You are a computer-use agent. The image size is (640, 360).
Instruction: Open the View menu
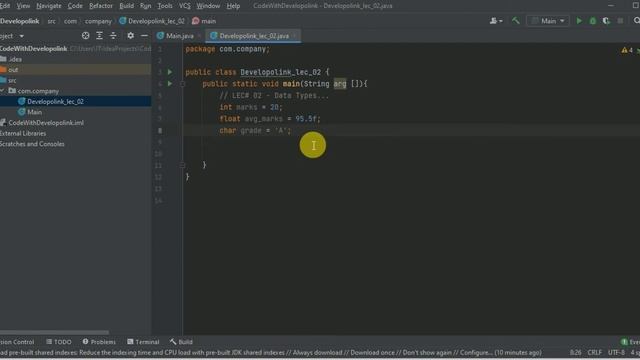pos(23,6)
